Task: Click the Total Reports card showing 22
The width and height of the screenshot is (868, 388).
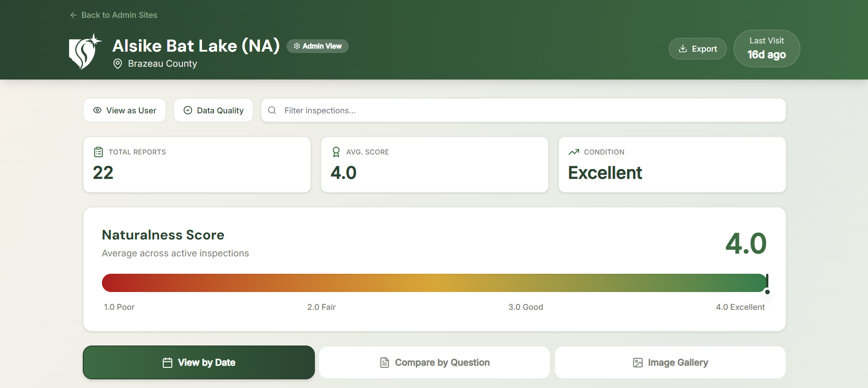Action: click(197, 165)
